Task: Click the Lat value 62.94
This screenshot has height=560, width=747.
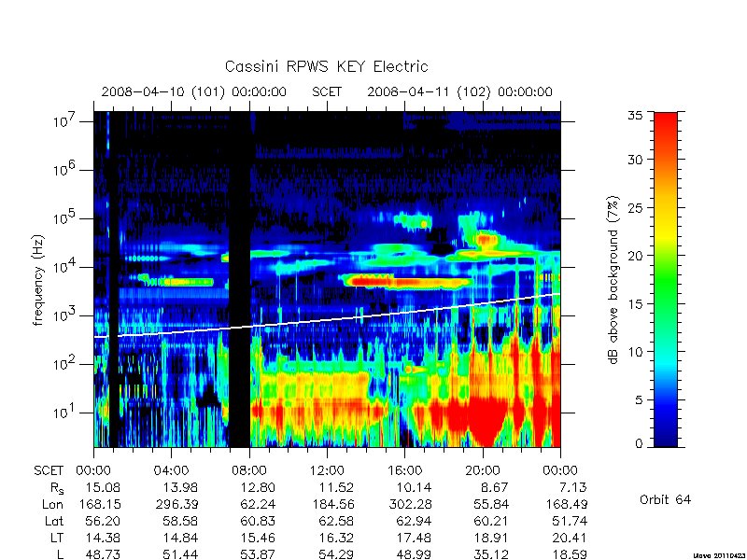Action: 414,521
